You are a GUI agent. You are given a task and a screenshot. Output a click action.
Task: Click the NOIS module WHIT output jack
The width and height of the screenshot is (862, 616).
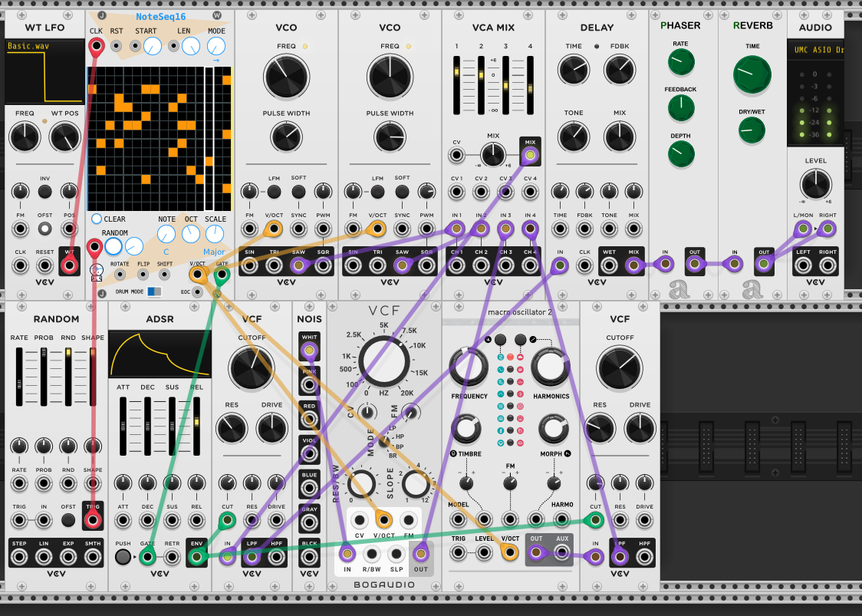click(309, 351)
